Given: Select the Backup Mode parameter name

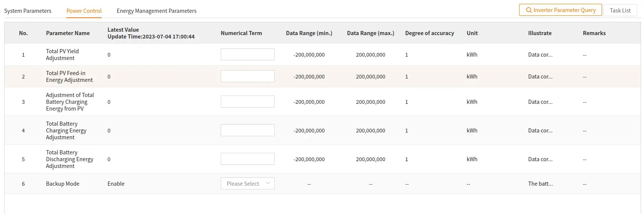Looking at the screenshot, I should pyautogui.click(x=63, y=184).
